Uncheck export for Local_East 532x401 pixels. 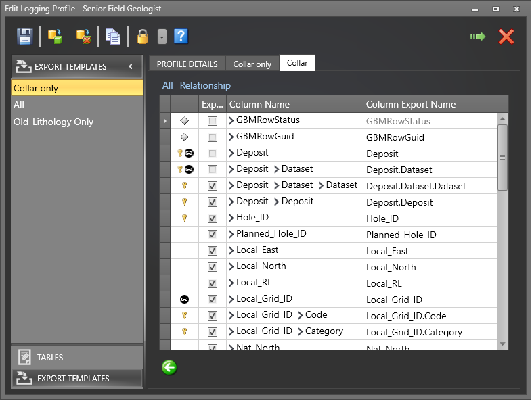(x=213, y=251)
